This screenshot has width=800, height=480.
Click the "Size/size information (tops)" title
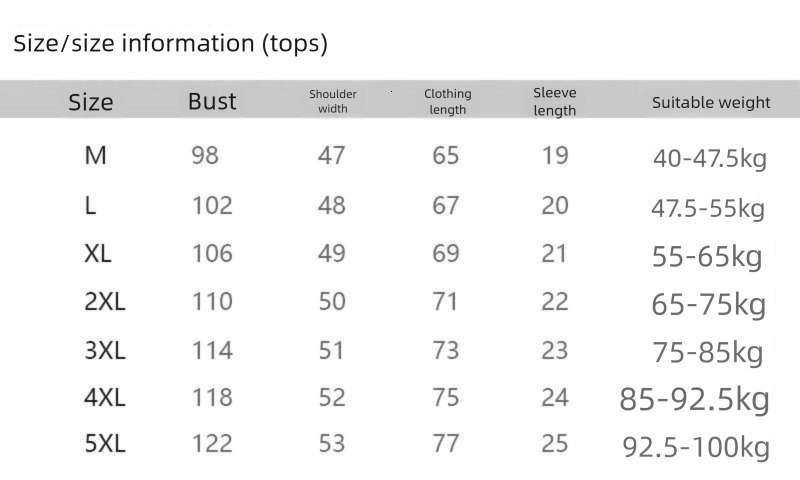pyautogui.click(x=170, y=44)
